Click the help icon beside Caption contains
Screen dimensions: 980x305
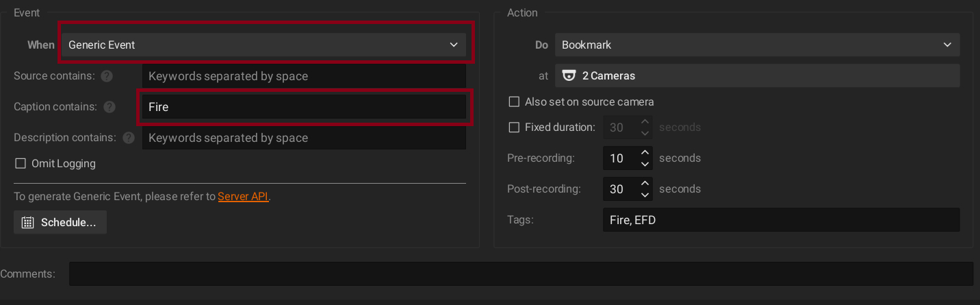[x=109, y=107]
